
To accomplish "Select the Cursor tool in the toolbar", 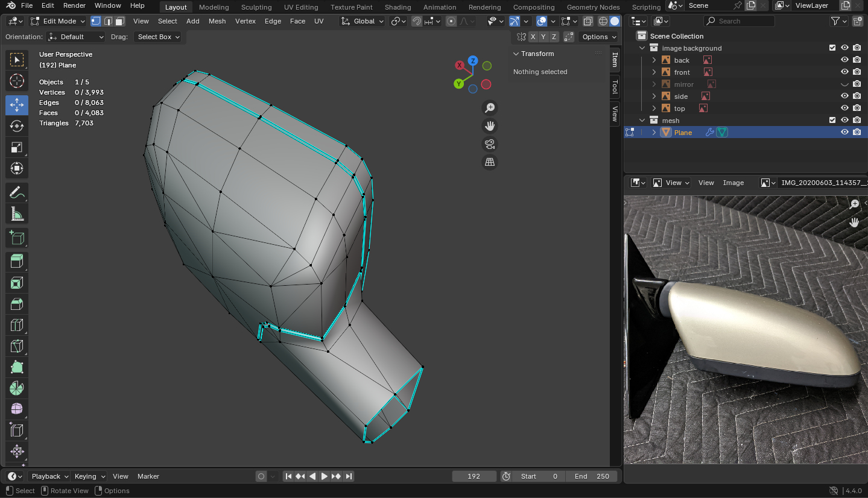I will pyautogui.click(x=17, y=81).
